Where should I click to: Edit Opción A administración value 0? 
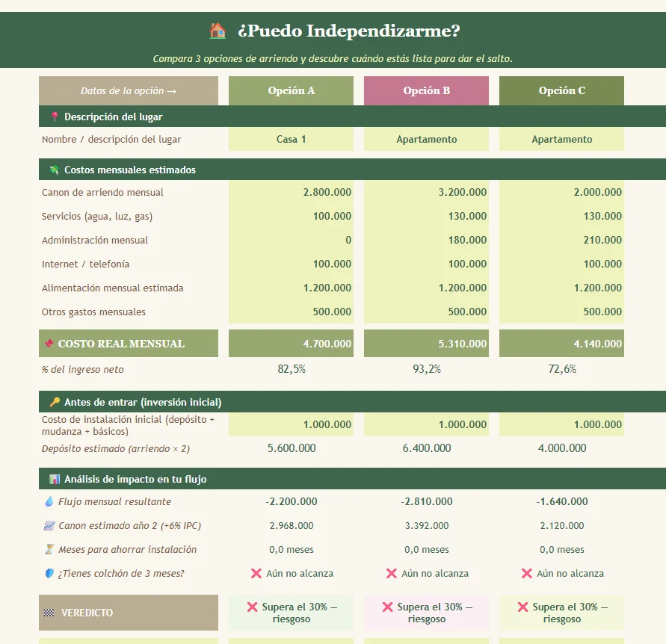tap(291, 240)
